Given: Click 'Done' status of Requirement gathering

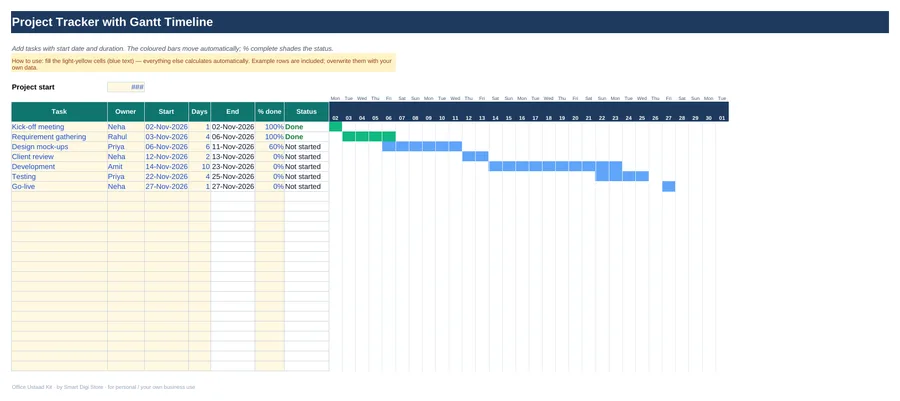Looking at the screenshot, I should [x=307, y=137].
